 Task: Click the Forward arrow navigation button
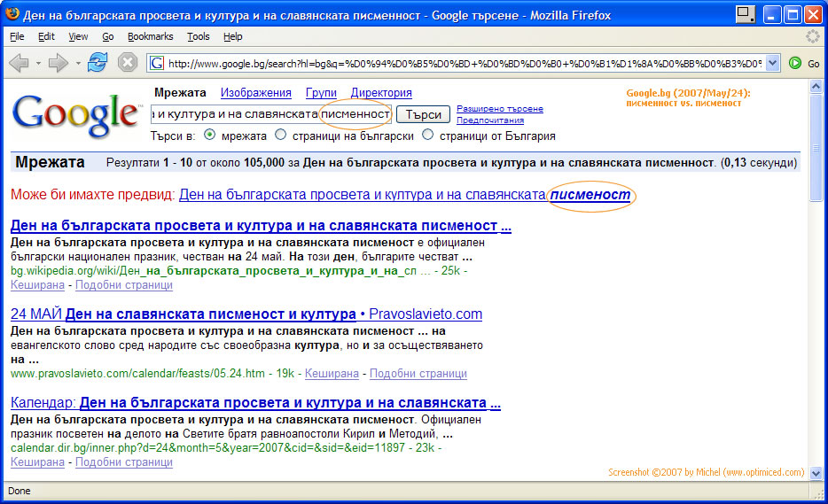pos(58,63)
